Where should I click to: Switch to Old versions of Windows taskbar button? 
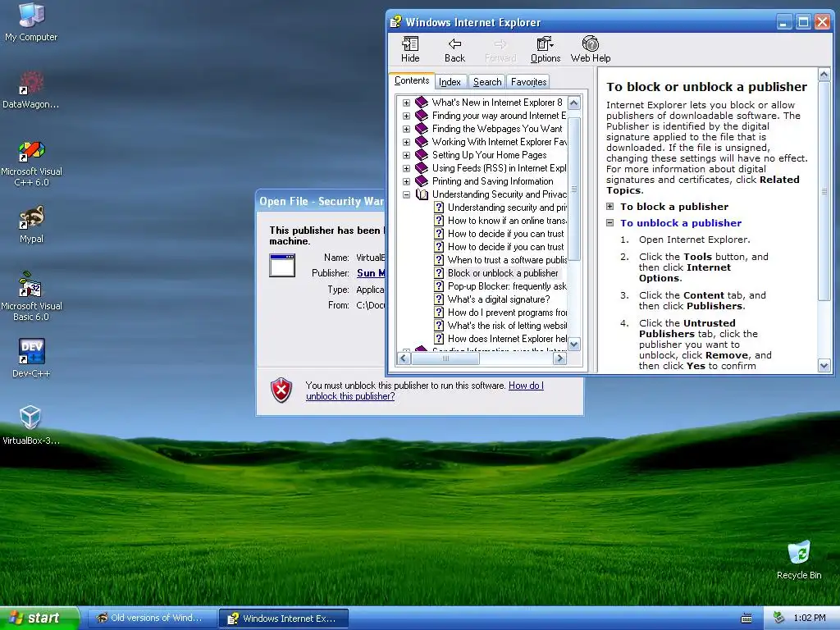click(152, 619)
